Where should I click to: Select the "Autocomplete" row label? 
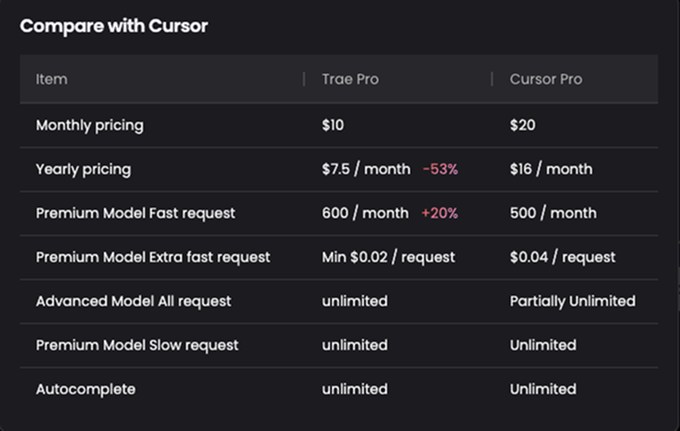[86, 389]
